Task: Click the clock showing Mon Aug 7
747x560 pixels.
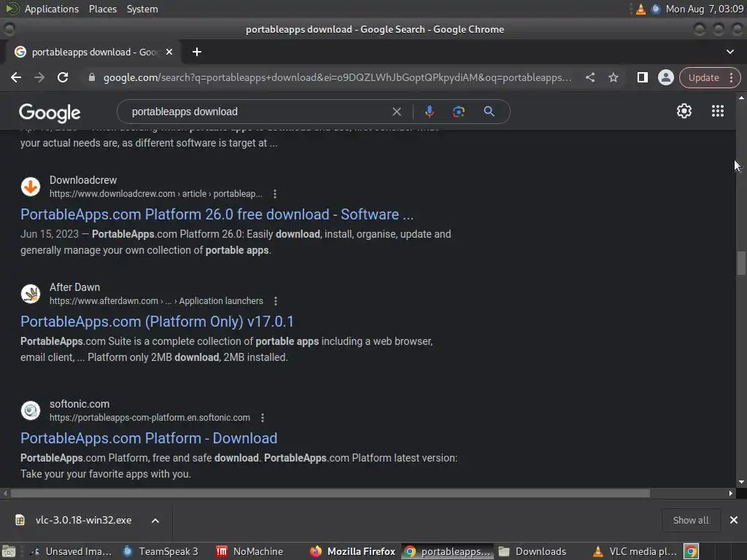Action: point(704,9)
